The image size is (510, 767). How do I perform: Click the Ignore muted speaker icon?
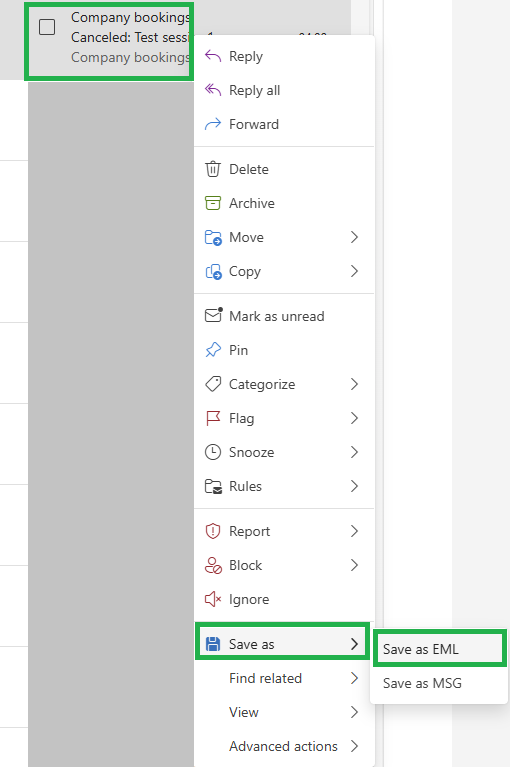coord(213,599)
